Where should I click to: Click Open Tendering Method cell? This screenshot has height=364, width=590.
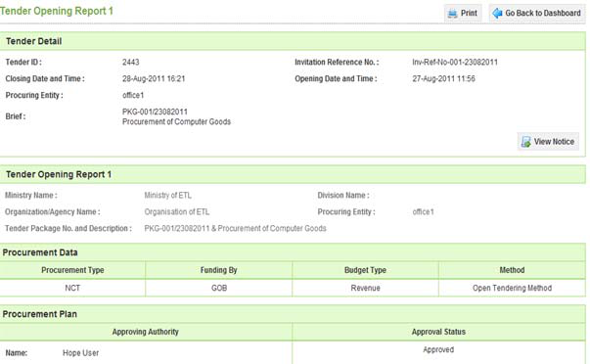(512, 288)
